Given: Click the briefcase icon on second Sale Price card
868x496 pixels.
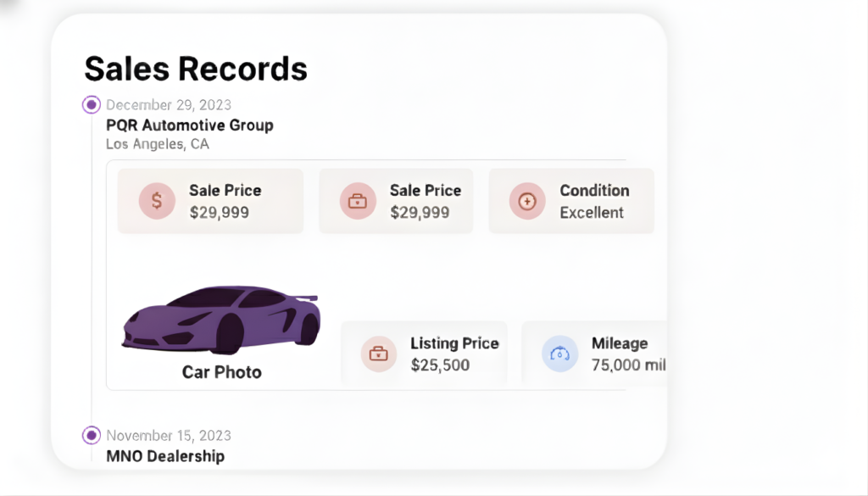Looking at the screenshot, I should click(358, 201).
